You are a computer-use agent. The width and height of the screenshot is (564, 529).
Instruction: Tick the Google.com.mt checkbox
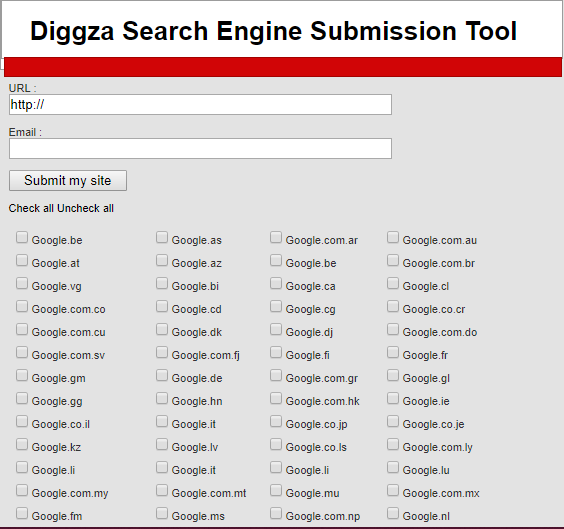tap(162, 491)
